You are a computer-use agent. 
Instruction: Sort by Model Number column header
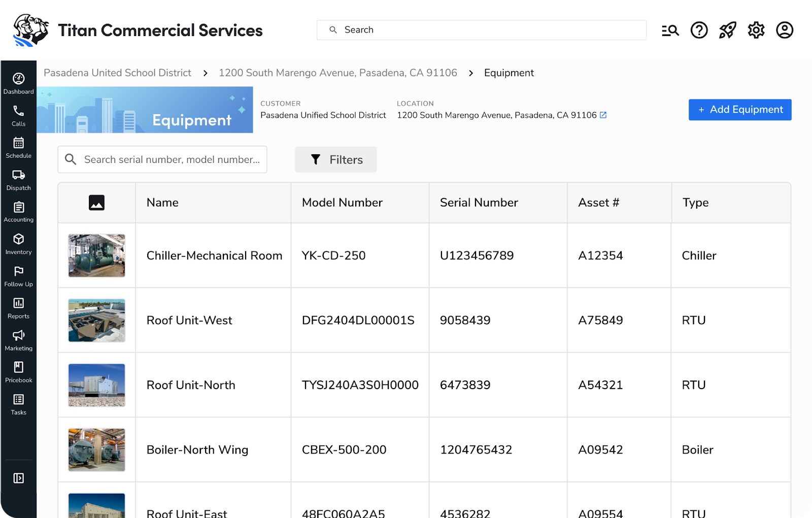(x=342, y=202)
